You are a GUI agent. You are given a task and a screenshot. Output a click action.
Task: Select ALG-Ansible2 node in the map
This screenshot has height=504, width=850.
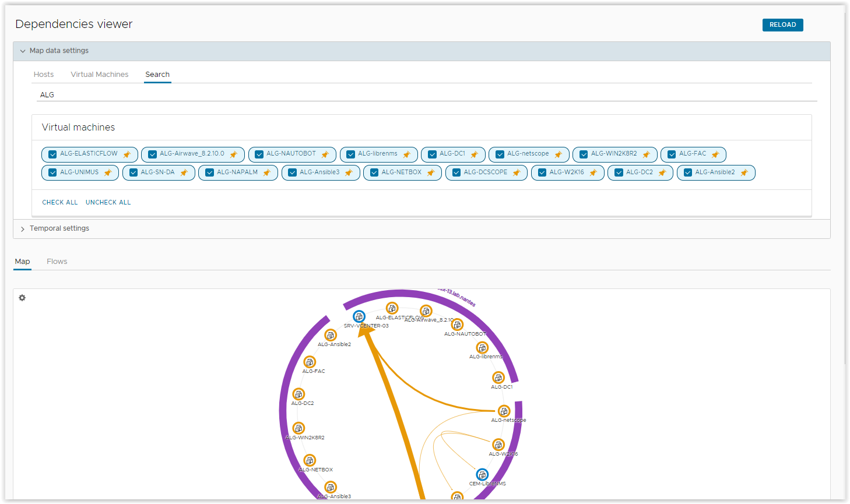(x=331, y=335)
